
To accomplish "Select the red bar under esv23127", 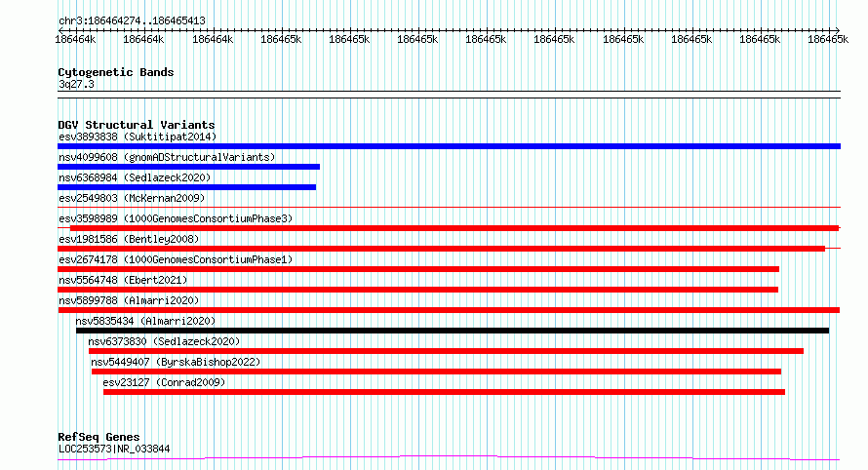I will (x=444, y=392).
